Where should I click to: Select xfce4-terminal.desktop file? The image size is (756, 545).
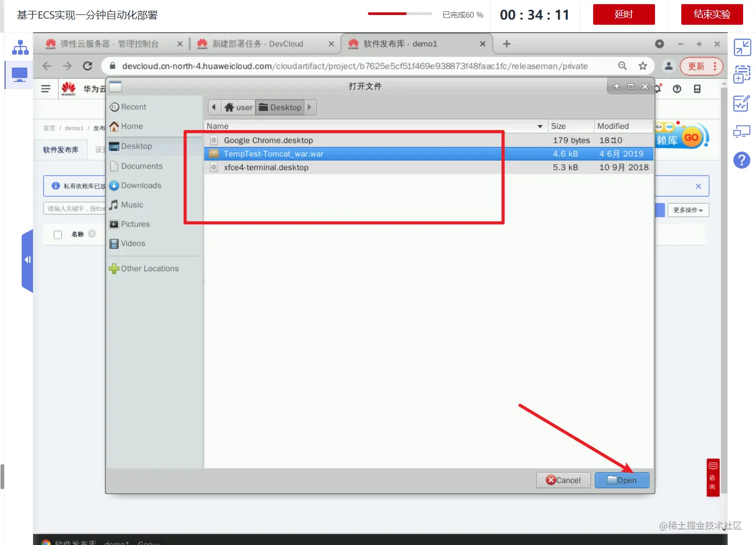coord(429,167)
